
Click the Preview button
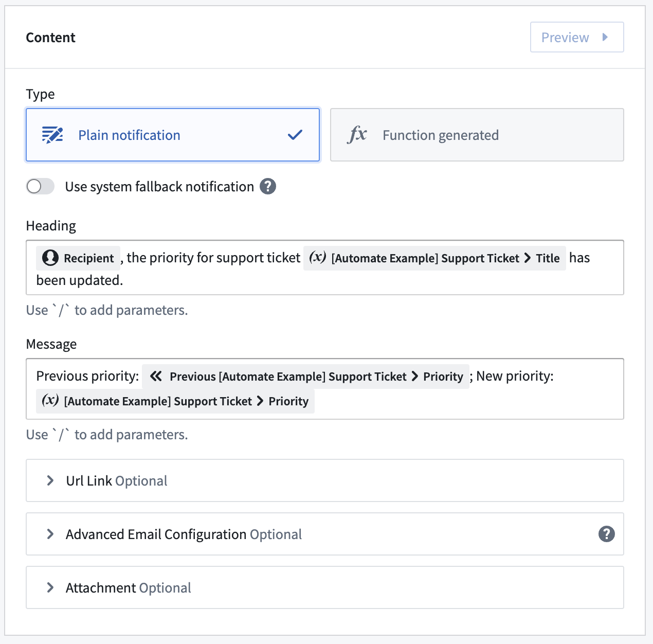[x=577, y=37]
